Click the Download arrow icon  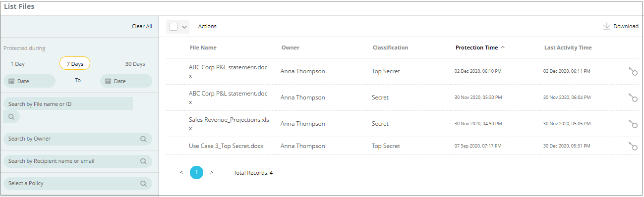(606, 26)
